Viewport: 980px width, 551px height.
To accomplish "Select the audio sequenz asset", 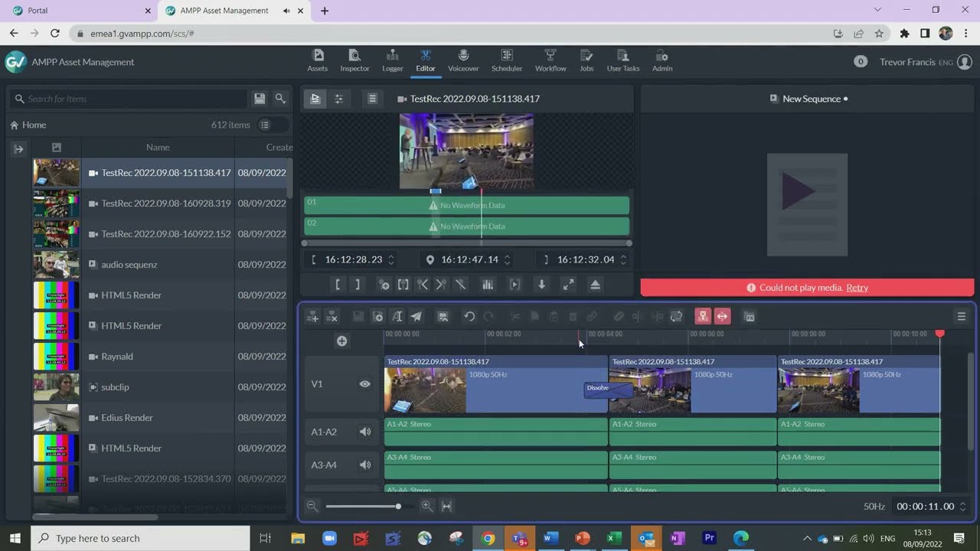I will 129,264.
